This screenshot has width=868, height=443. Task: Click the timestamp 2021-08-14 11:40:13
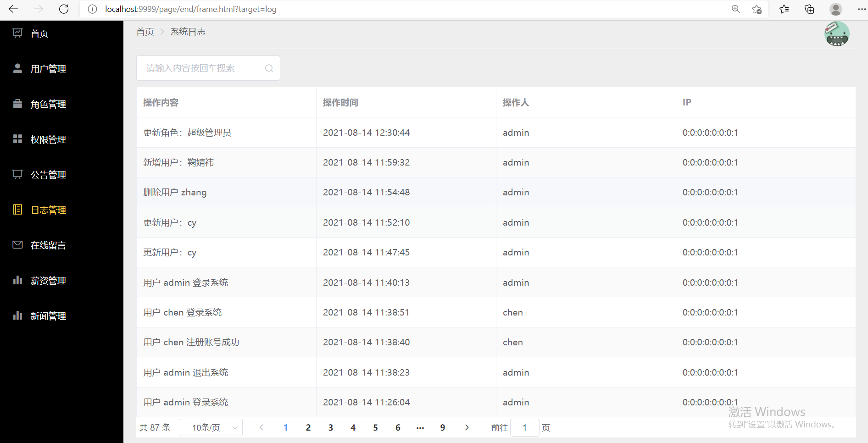point(367,282)
